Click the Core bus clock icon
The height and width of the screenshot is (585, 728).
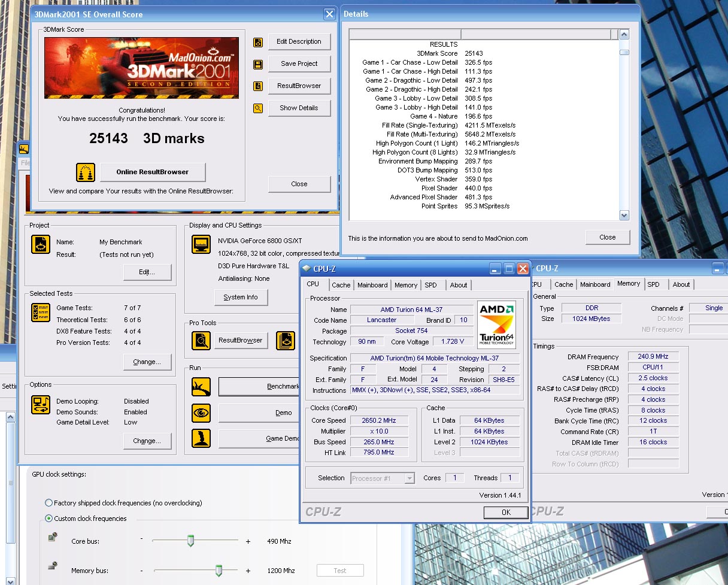click(x=53, y=538)
